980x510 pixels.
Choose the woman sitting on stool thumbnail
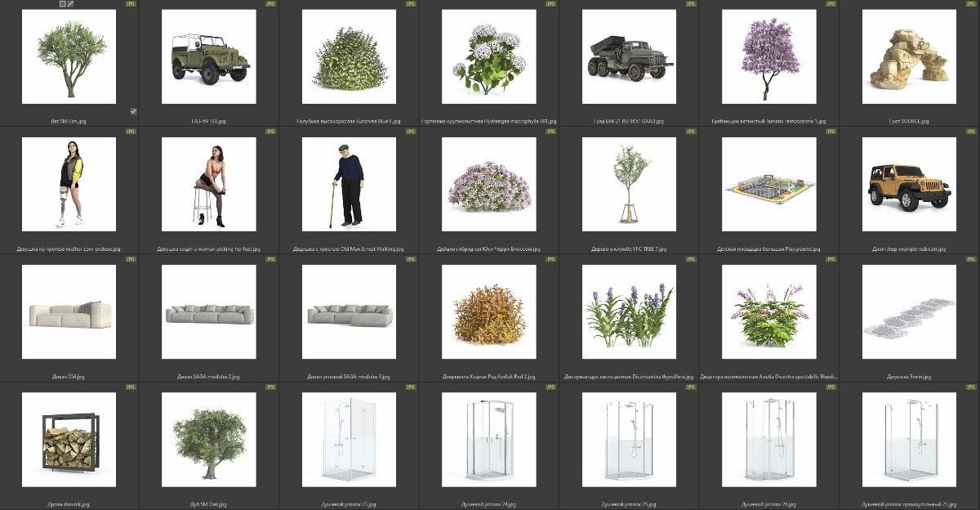click(208, 184)
